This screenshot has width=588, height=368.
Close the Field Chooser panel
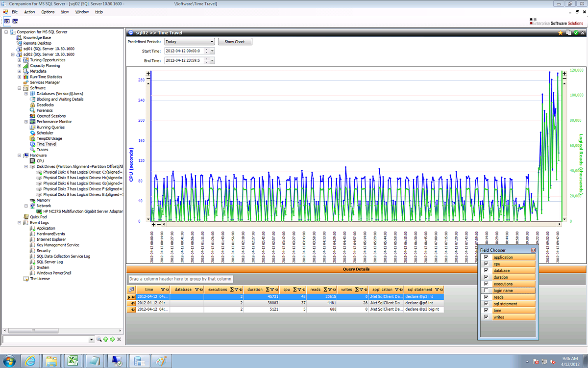(533, 250)
